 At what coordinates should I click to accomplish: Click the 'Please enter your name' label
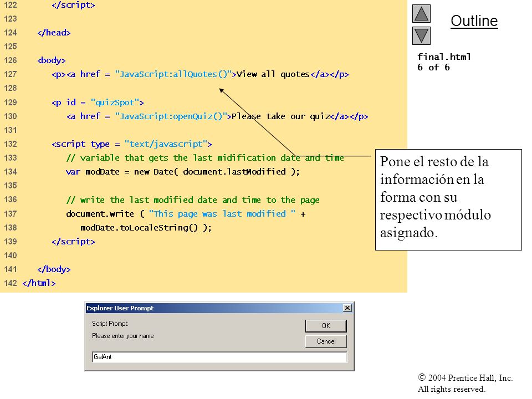(123, 336)
